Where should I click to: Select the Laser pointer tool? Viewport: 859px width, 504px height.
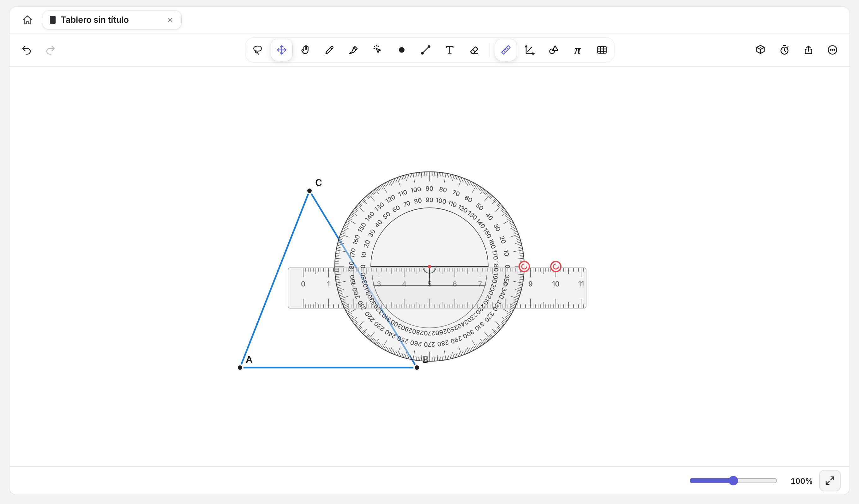377,50
